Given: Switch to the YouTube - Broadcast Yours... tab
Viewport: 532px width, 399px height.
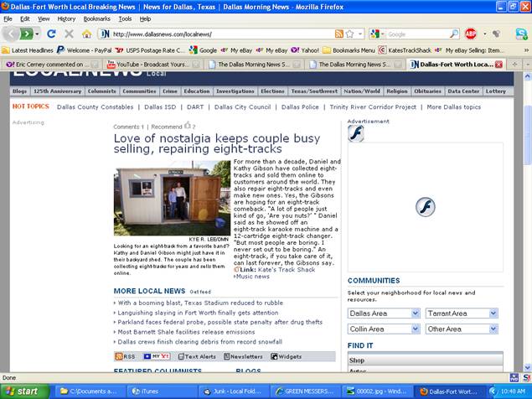Looking at the screenshot, I should pos(152,64).
